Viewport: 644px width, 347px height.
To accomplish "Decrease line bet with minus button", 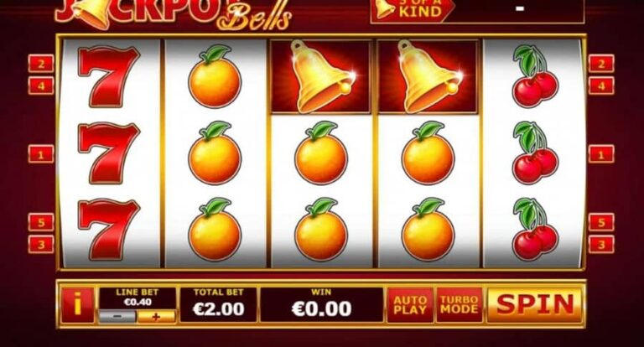I will (x=117, y=317).
